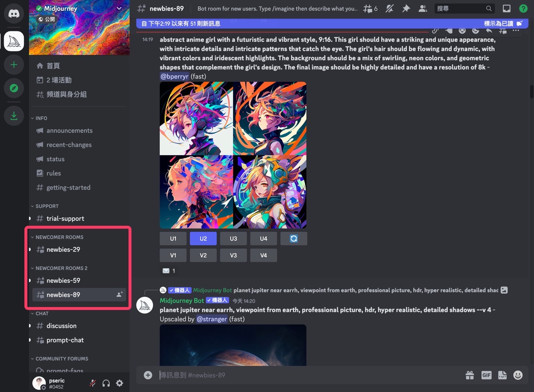Open the prompt-chat channel

pyautogui.click(x=79, y=340)
